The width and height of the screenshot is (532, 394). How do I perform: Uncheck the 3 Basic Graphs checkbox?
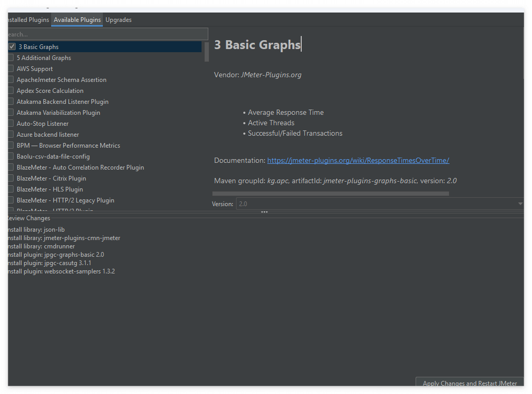[12, 46]
